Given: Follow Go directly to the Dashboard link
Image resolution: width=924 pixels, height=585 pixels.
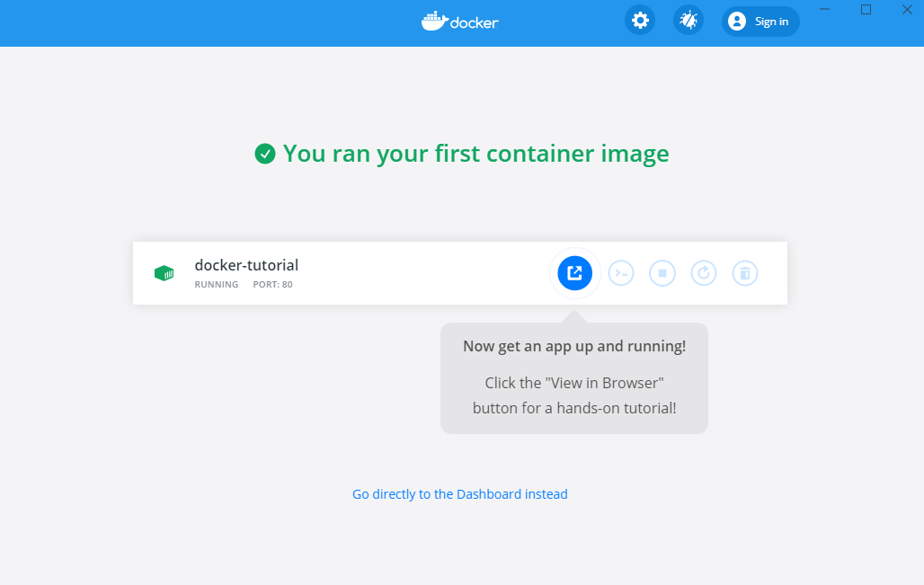Looking at the screenshot, I should pyautogui.click(x=459, y=493).
